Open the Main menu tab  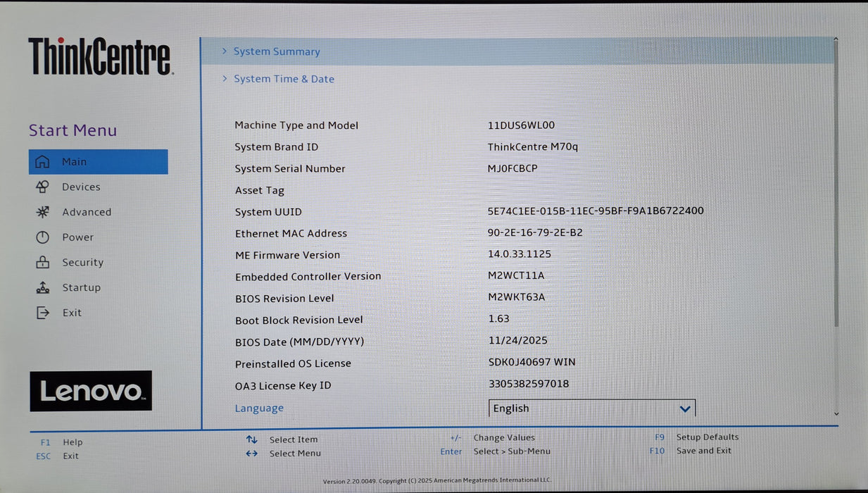[98, 162]
